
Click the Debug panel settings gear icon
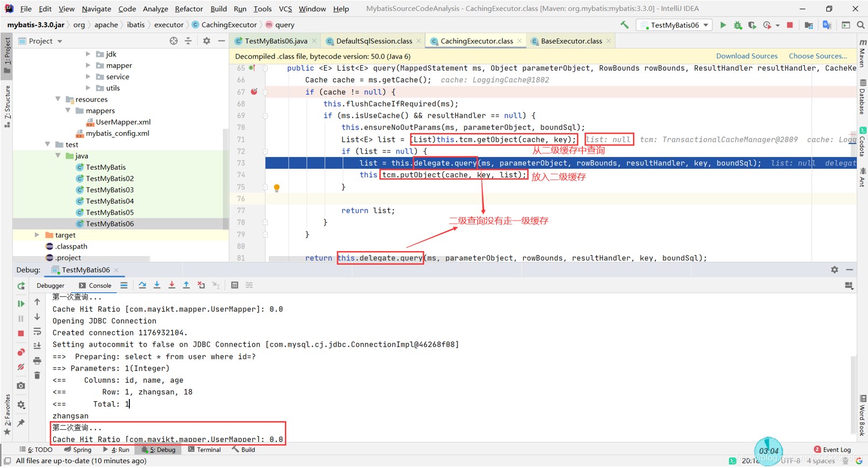point(835,270)
